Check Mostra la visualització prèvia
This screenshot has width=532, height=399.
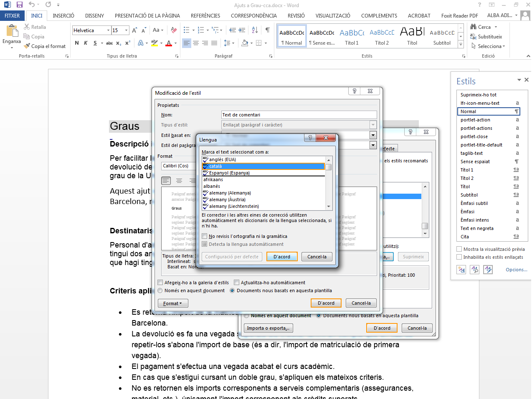click(x=459, y=249)
